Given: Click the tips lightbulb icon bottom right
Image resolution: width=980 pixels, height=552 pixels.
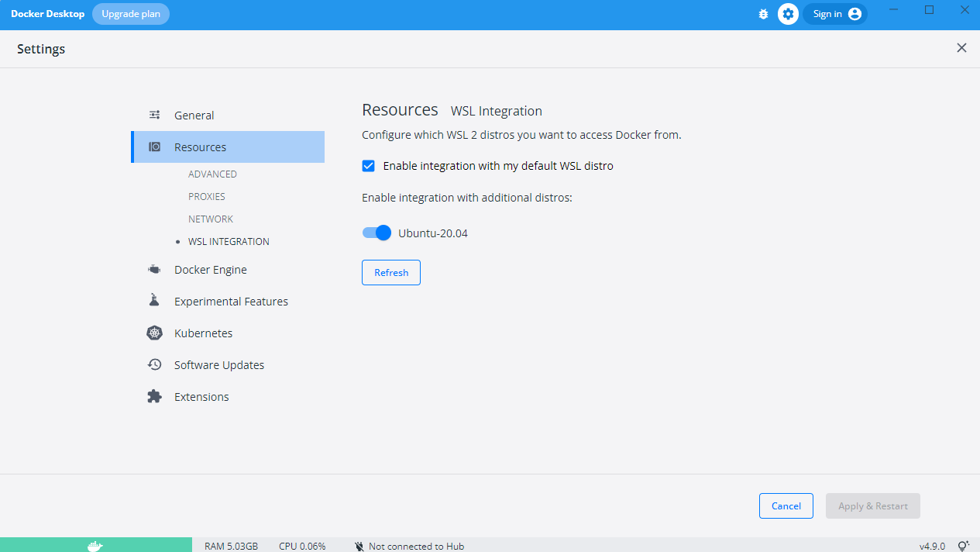Looking at the screenshot, I should point(963,545).
